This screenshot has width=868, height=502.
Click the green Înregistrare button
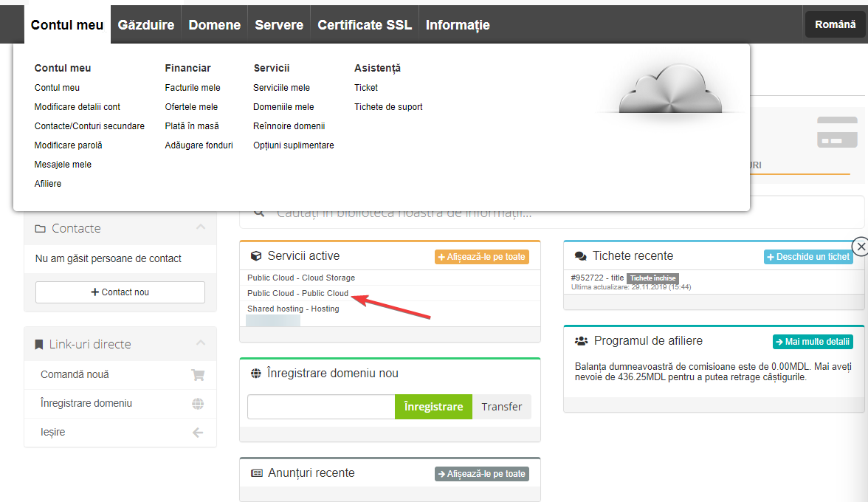[433, 407]
